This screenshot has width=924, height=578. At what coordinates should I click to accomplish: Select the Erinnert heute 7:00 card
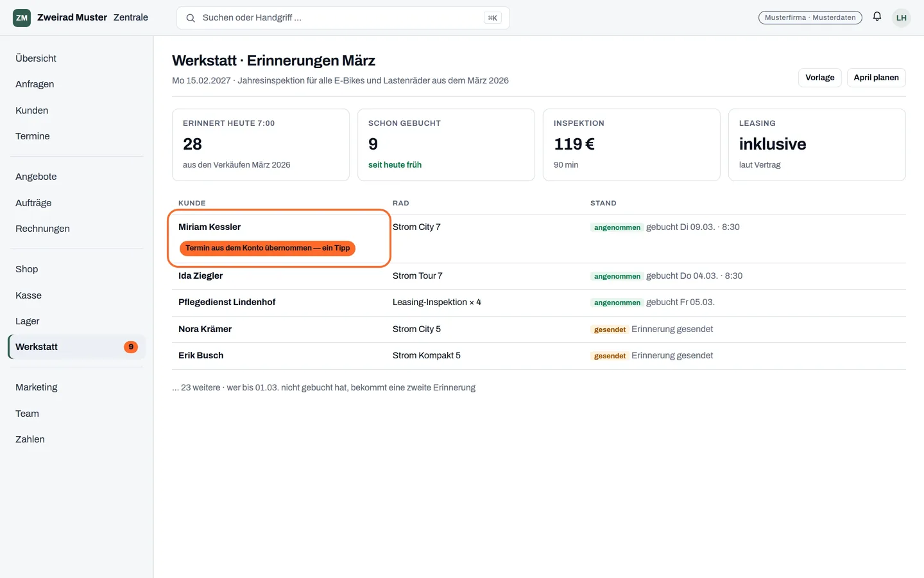(x=261, y=144)
